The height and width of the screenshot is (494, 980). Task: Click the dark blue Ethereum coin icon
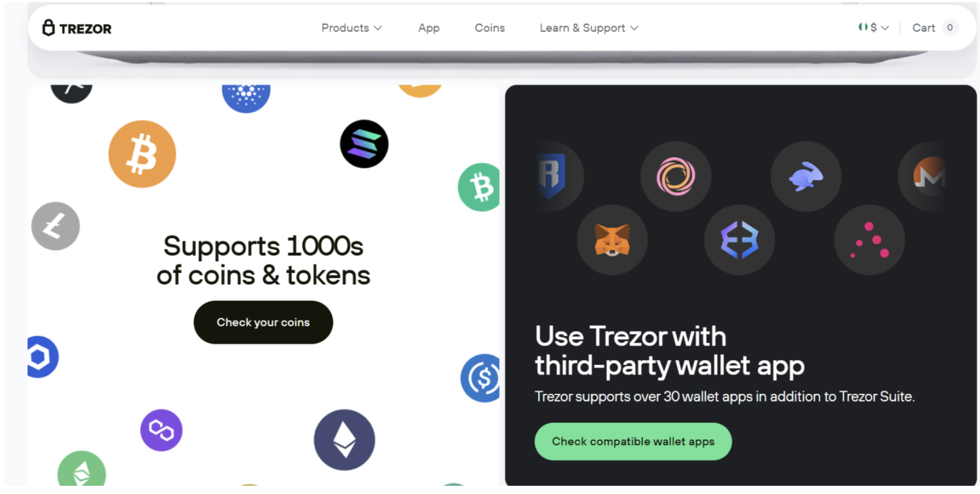point(344,440)
